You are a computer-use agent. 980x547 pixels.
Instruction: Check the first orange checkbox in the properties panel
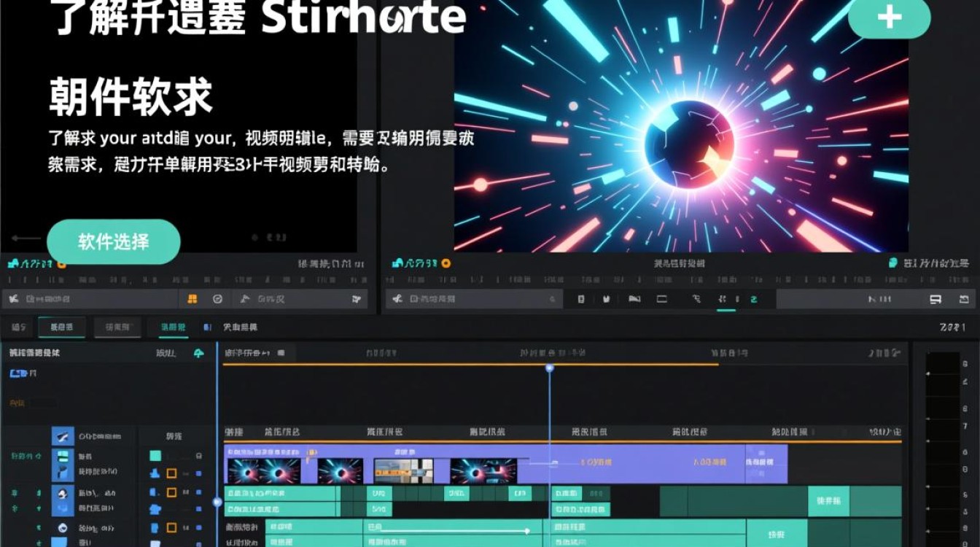tap(172, 473)
